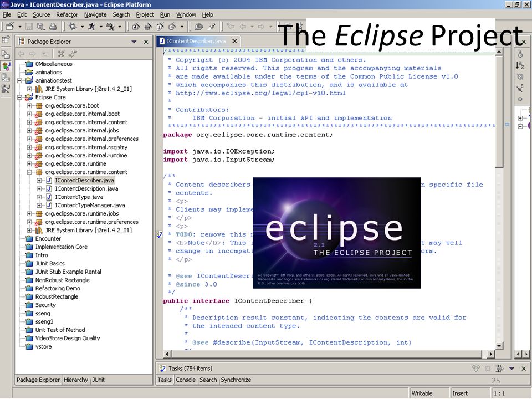Select org.eclipse.core.internal.registry package
532x399 pixels.
click(x=86, y=147)
